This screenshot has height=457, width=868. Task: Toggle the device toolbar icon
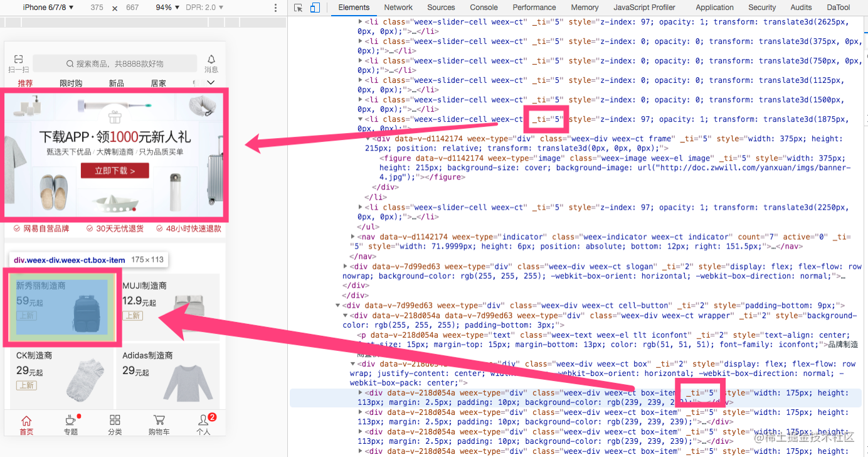(x=315, y=8)
